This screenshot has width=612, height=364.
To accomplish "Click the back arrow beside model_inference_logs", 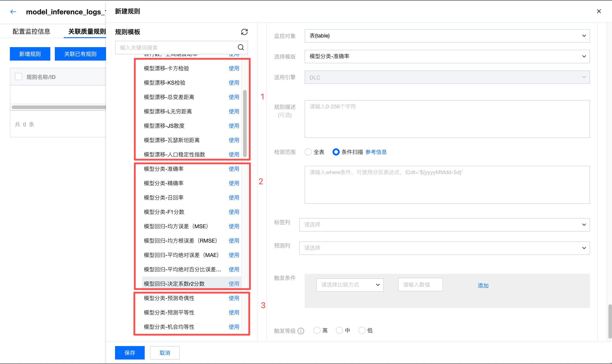I will [13, 11].
